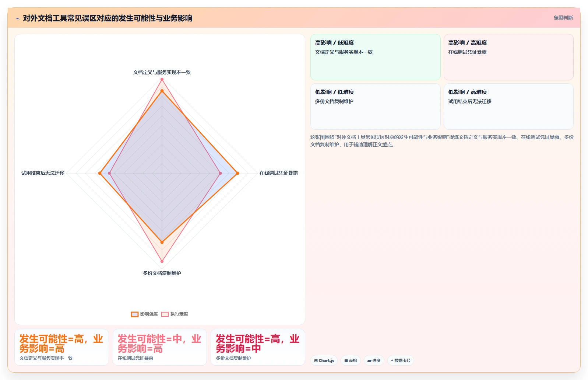Select orange 影响强度 point on 试用结束后无法迁移 axis
588x380 pixels.
[100, 173]
